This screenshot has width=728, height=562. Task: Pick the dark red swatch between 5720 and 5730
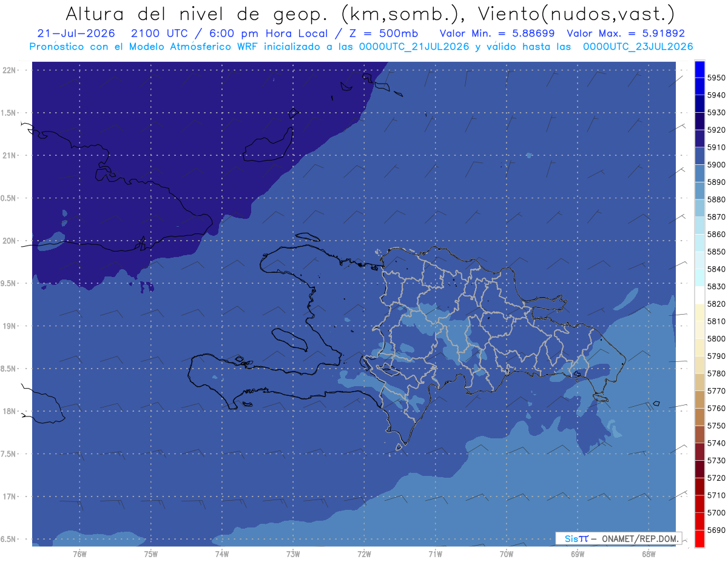coord(699,469)
